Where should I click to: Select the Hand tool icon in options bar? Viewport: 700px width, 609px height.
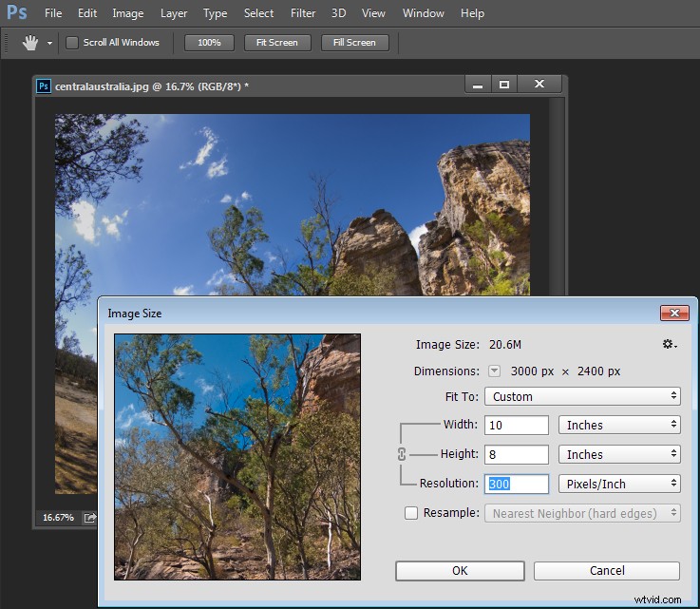coord(30,43)
